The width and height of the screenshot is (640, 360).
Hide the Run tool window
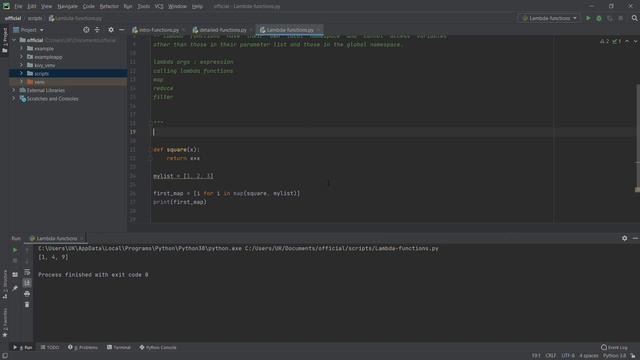[635, 238]
